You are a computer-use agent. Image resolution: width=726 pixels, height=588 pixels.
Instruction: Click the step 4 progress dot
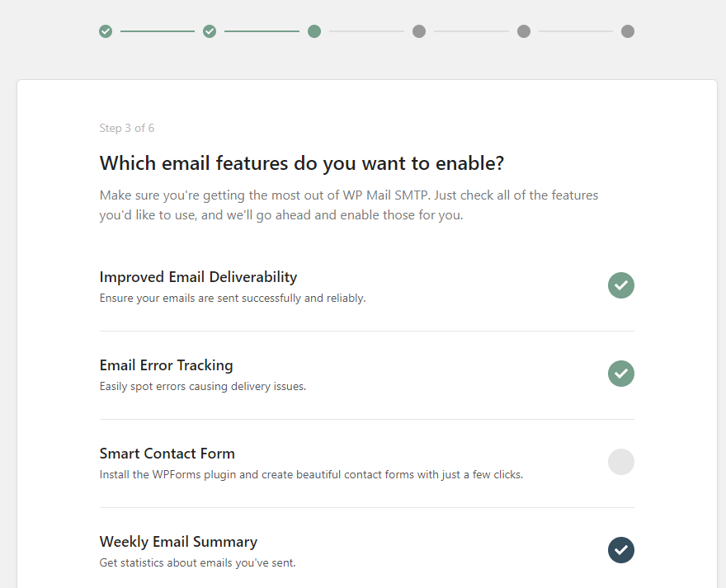pyautogui.click(x=418, y=31)
